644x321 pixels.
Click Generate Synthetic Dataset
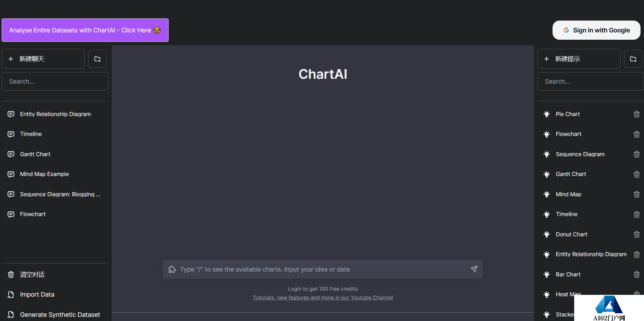pyautogui.click(x=55, y=314)
